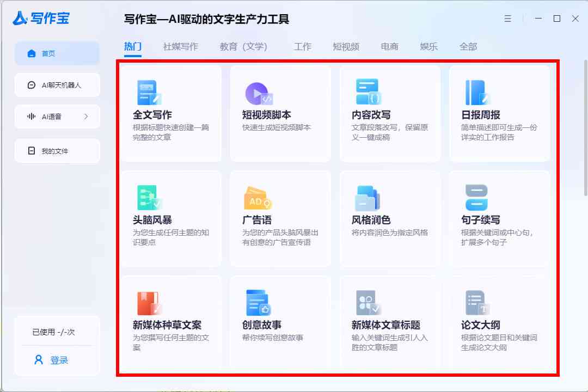Click the 句子续写 blue icon
Viewport: 588px width, 392px height.
point(476,198)
